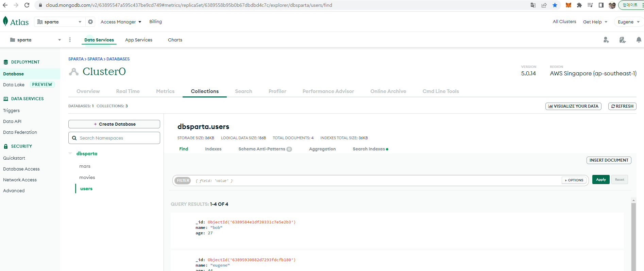Viewport: 644px width, 271px height.
Task: Open the Performance Advisor tab
Action: (328, 91)
